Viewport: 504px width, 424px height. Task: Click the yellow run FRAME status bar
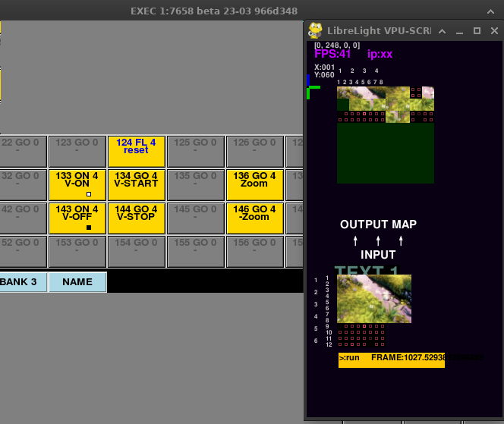coord(391,360)
